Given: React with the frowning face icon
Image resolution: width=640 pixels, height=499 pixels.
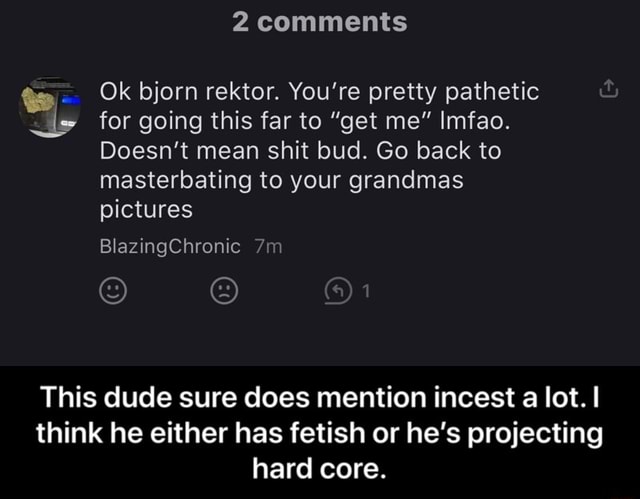Looking at the screenshot, I should click(223, 291).
